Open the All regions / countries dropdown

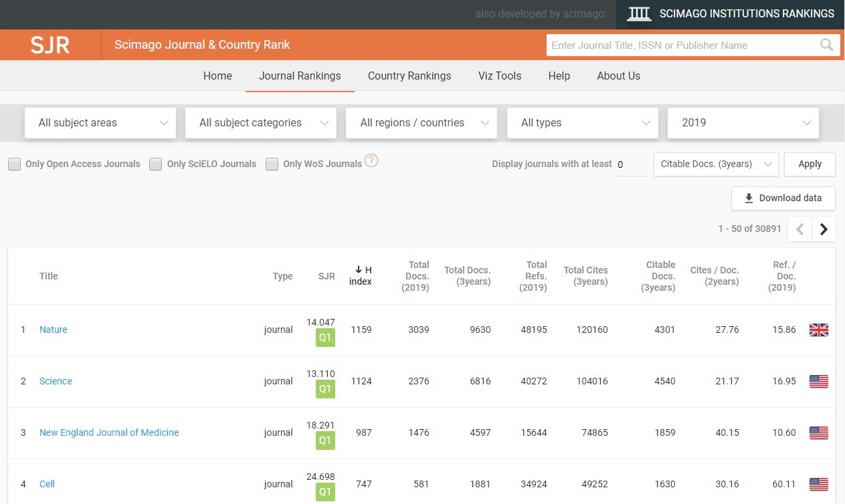pos(421,123)
